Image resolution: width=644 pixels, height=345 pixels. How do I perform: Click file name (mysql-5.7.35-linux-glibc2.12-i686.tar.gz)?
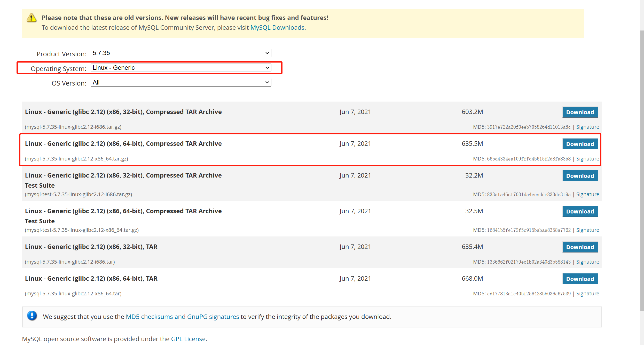coord(73,127)
